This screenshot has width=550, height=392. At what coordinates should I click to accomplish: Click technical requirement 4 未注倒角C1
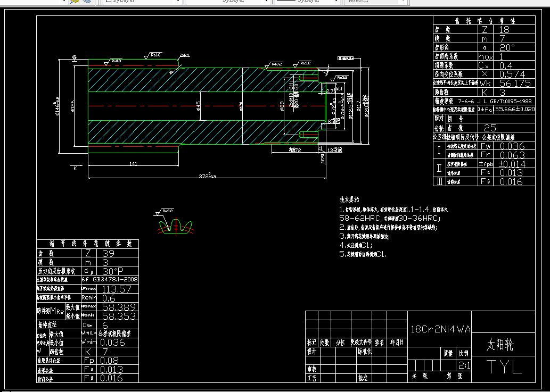[x=356, y=245]
